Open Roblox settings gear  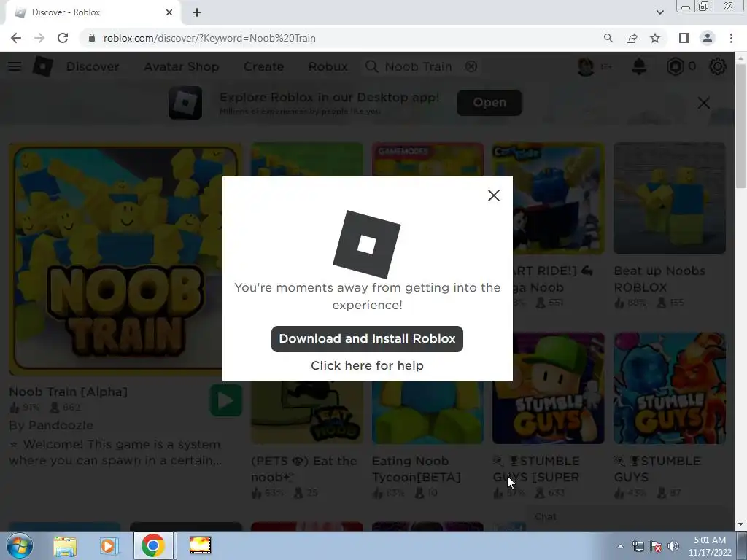click(718, 66)
